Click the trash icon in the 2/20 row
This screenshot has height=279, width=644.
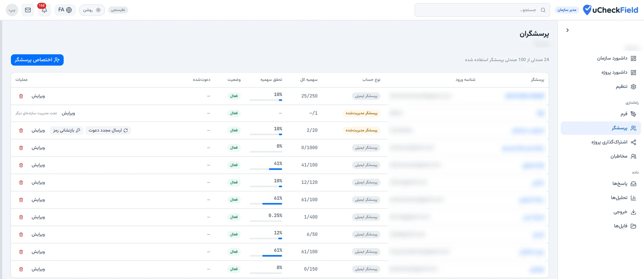[21, 130]
